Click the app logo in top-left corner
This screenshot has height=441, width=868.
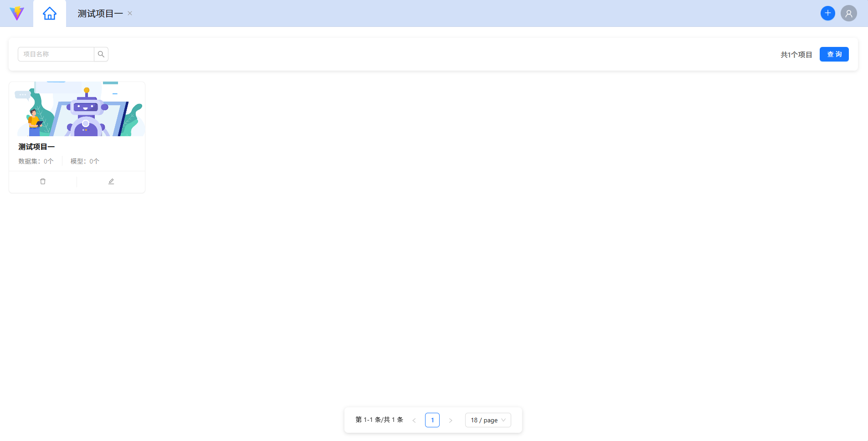[17, 13]
